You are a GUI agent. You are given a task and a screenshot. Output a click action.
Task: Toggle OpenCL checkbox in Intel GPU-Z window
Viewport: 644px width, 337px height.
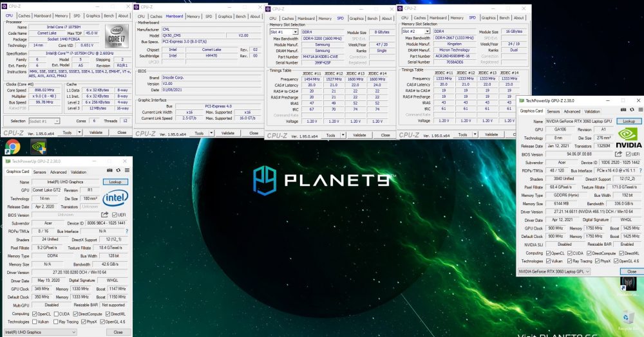tap(35, 314)
